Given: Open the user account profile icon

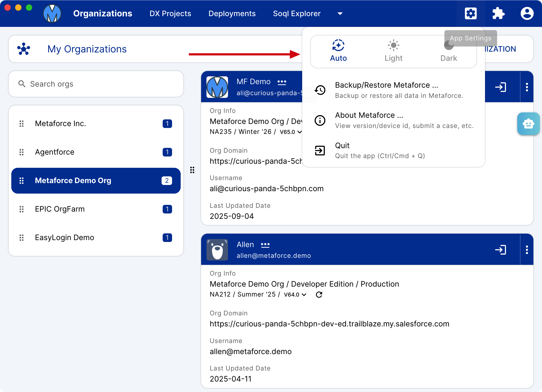Looking at the screenshot, I should 527,13.
